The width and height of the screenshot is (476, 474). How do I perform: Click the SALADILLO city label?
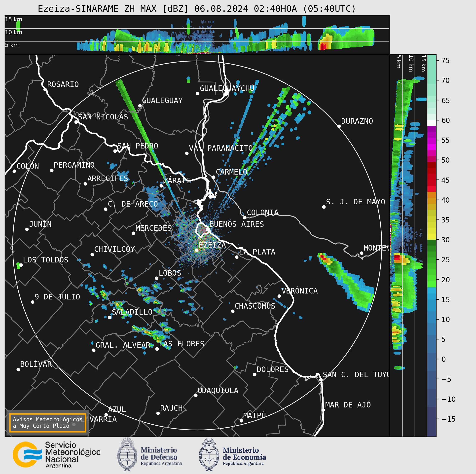click(132, 312)
